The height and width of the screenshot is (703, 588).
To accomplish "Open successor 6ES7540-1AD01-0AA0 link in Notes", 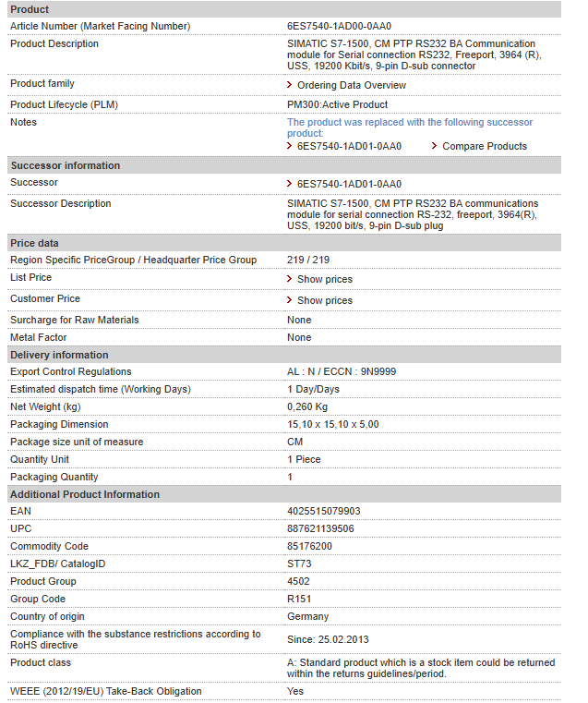I will click(x=349, y=146).
